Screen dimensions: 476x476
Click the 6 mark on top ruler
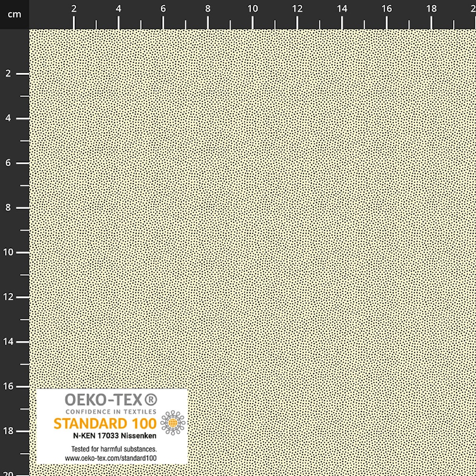(163, 9)
